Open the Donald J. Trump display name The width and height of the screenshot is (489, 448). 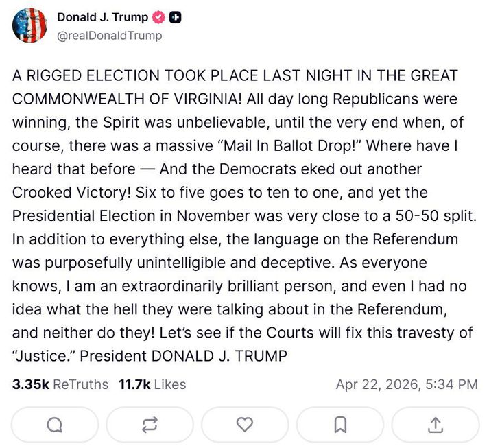point(102,19)
